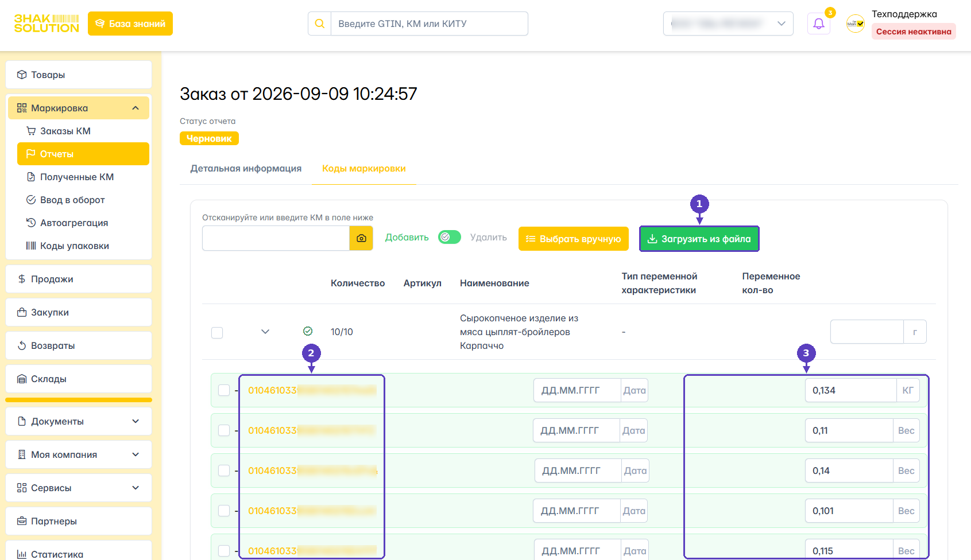Check the checkbox in the 0,11 row
The image size is (971, 560).
tap(224, 430)
